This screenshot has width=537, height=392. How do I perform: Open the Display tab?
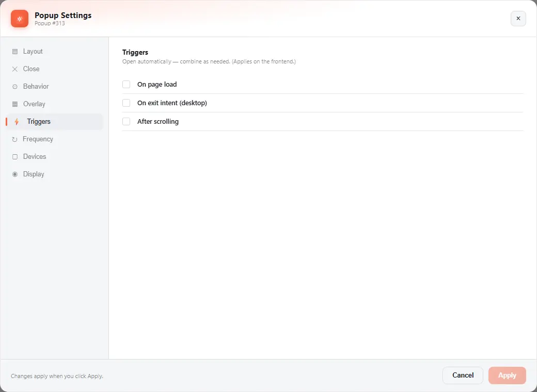click(54, 174)
